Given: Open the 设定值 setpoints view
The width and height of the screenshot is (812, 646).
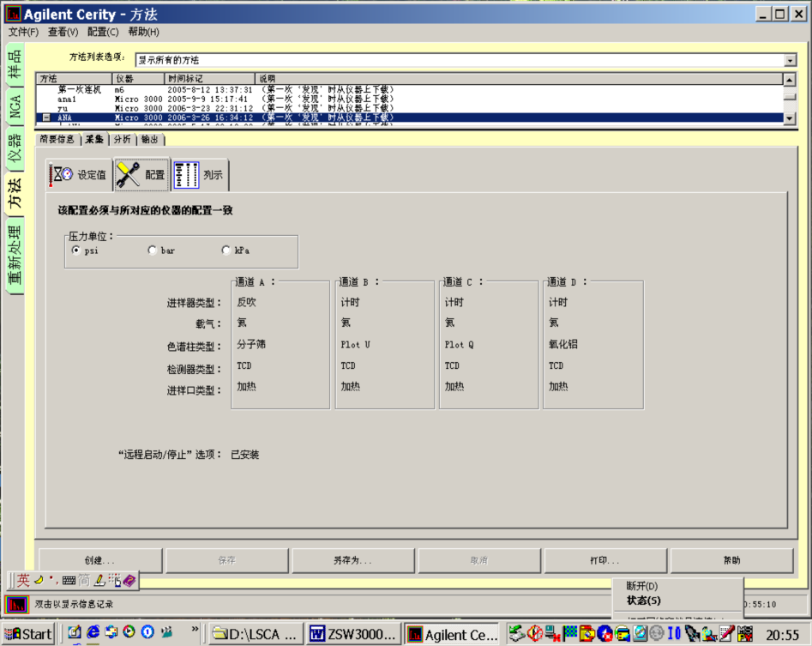Looking at the screenshot, I should click(78, 174).
